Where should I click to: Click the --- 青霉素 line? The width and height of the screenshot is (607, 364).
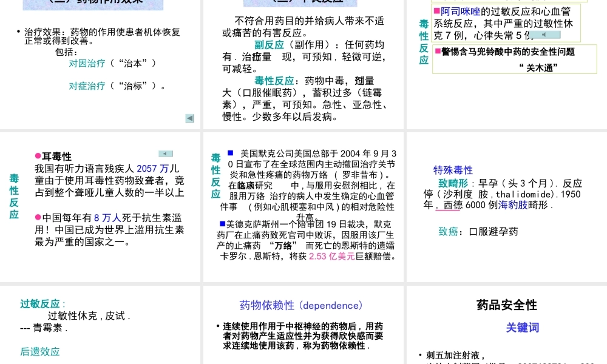tap(44, 328)
